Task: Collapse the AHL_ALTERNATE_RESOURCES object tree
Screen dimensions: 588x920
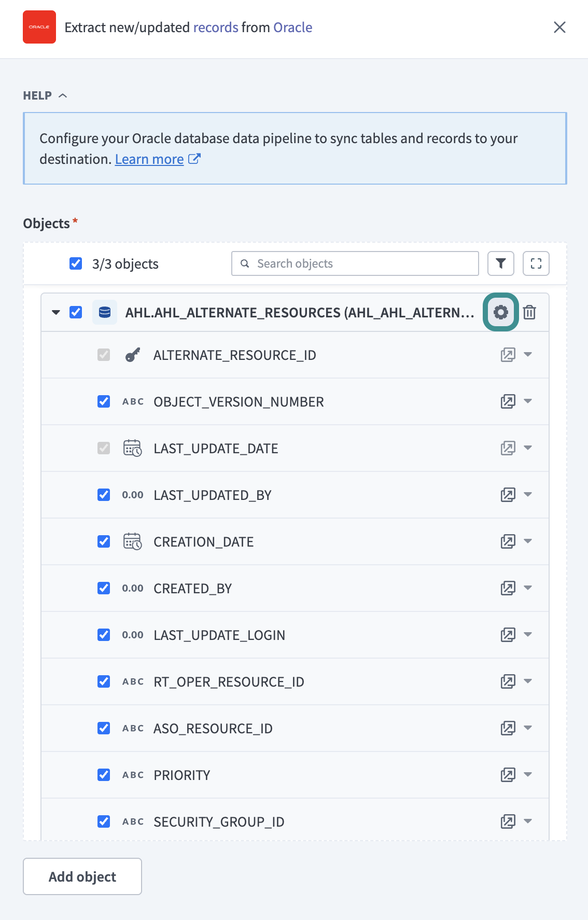Action: [56, 312]
